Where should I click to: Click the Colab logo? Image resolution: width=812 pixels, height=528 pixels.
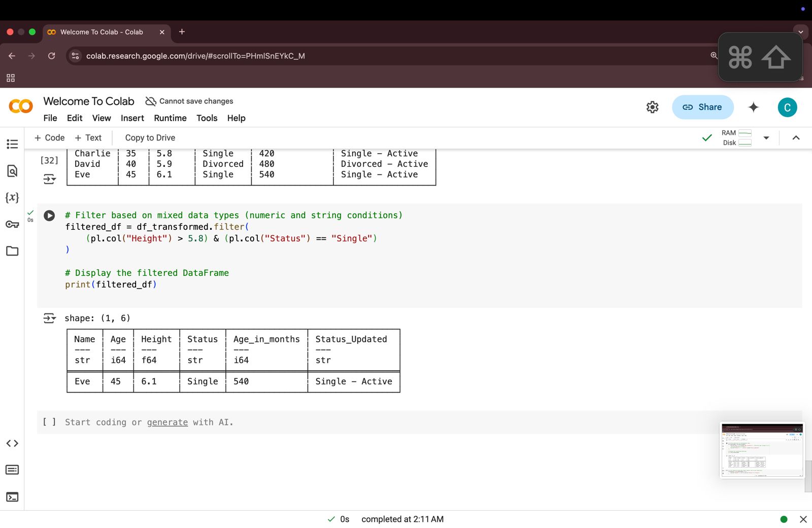pos(21,106)
